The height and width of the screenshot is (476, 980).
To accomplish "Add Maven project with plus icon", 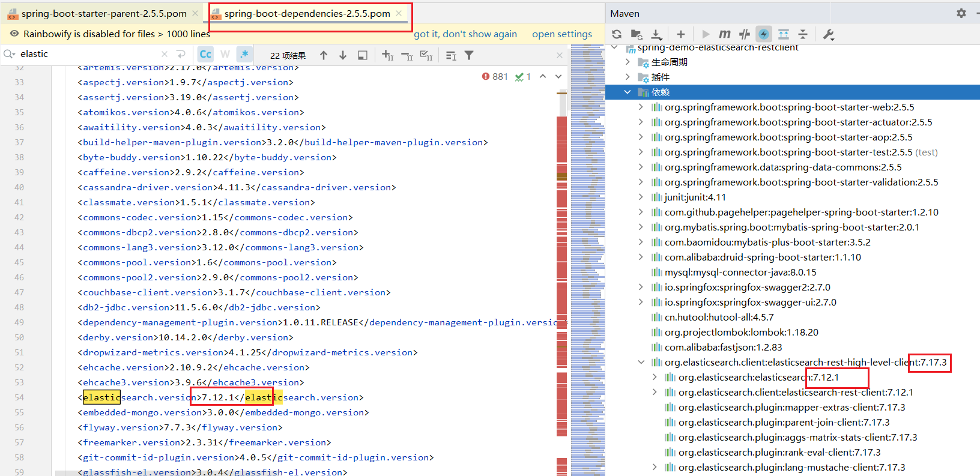I will [x=680, y=34].
